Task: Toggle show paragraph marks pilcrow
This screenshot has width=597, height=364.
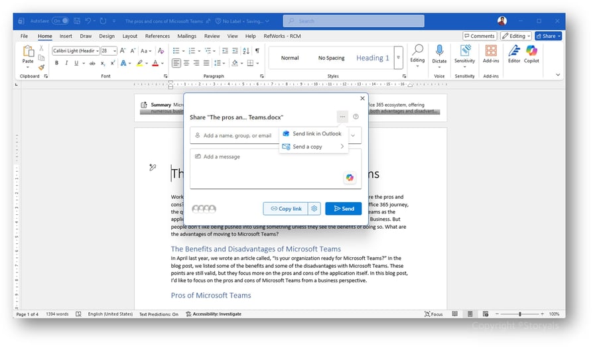Action: [257, 50]
